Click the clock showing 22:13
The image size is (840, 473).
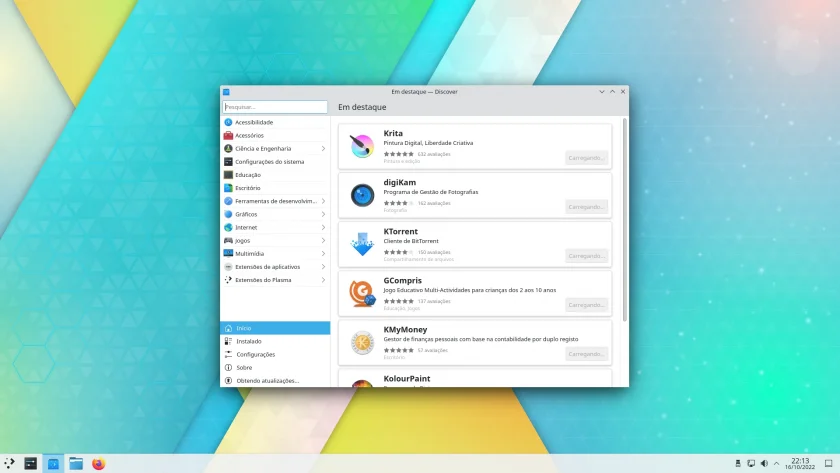800,463
